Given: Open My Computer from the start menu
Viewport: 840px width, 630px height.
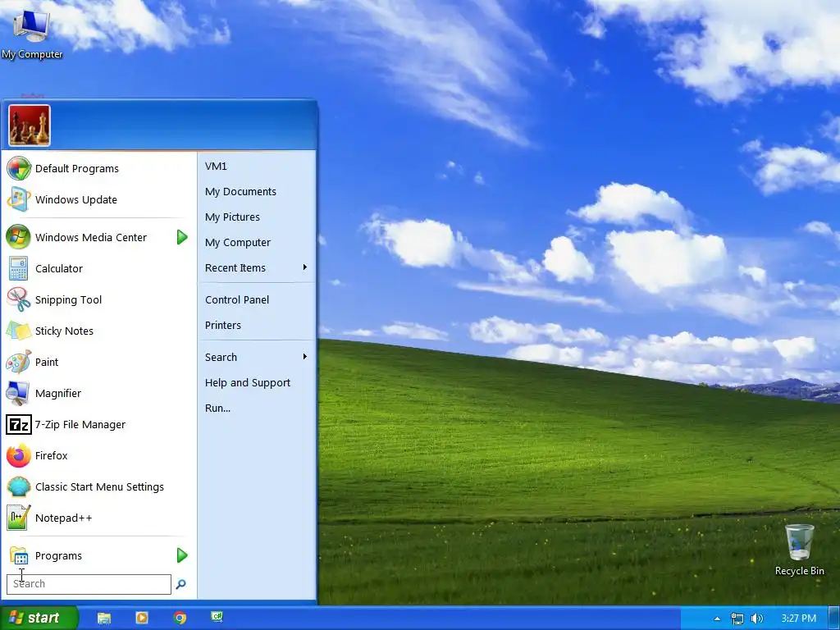Looking at the screenshot, I should tap(257, 242).
